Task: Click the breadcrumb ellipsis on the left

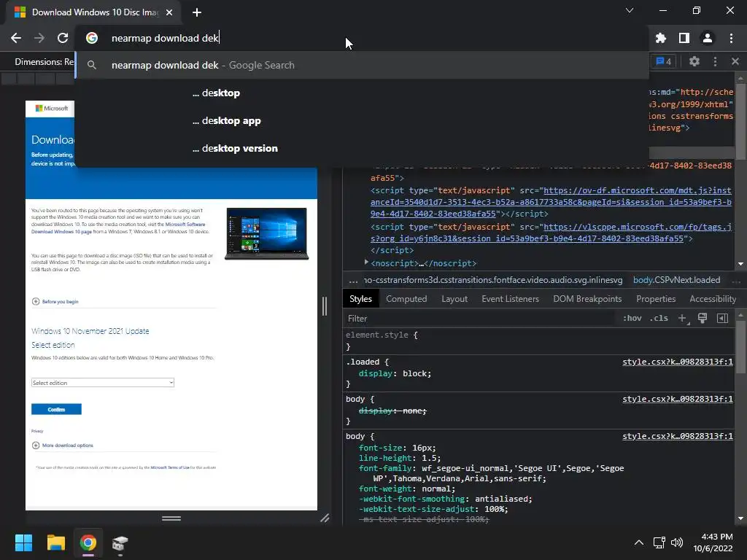Action: click(x=353, y=280)
